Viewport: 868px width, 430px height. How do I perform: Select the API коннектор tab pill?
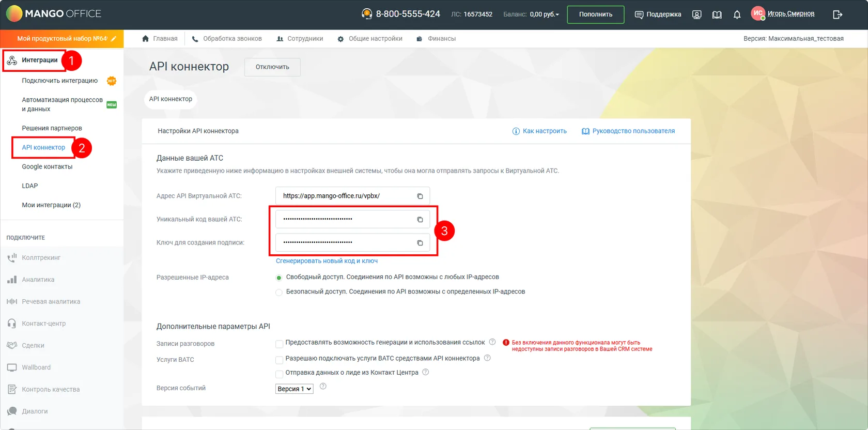pos(171,99)
